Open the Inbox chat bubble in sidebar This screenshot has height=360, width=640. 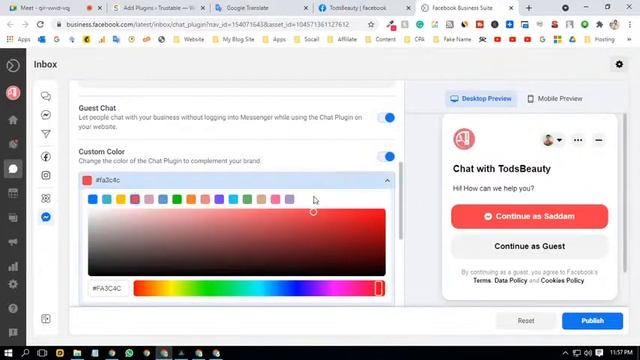click(13, 169)
